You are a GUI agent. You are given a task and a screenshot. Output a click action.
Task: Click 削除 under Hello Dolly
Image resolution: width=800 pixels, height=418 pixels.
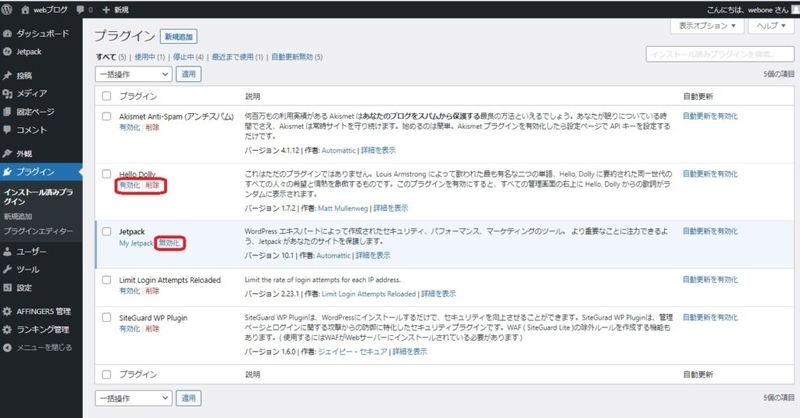152,185
